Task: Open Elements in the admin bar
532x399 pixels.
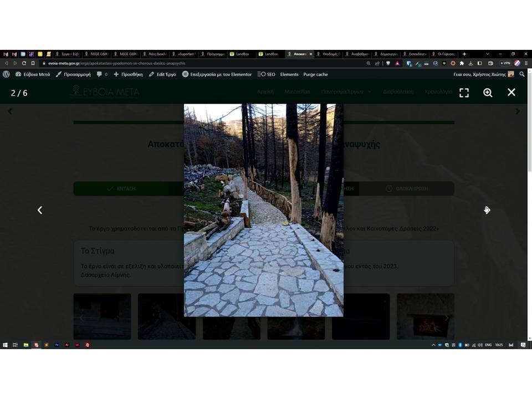Action: (289, 74)
